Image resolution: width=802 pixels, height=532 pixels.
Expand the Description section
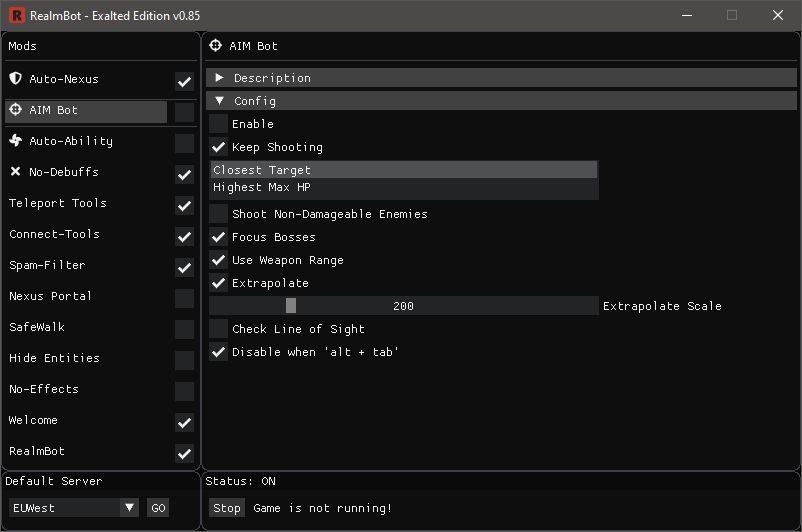[x=501, y=78]
